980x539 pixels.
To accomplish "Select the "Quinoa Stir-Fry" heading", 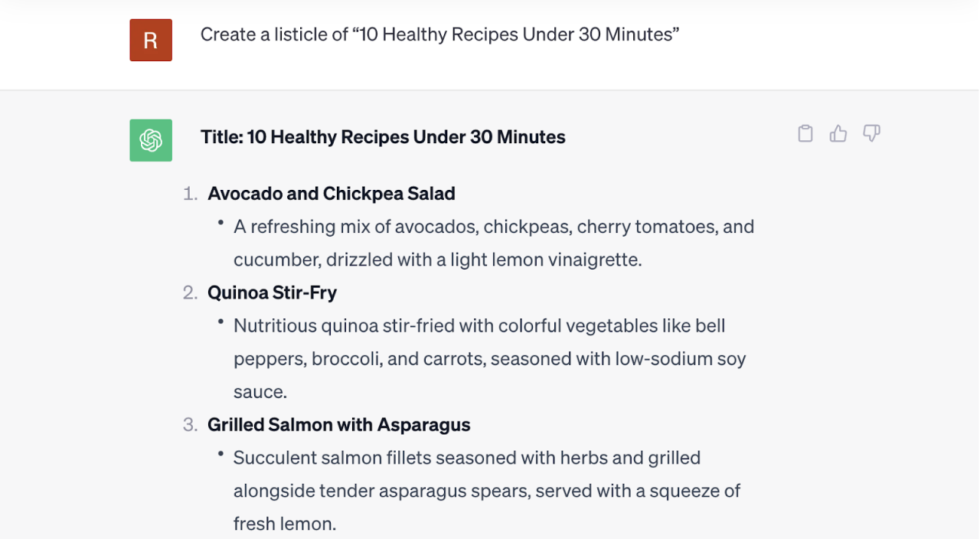I will click(272, 292).
